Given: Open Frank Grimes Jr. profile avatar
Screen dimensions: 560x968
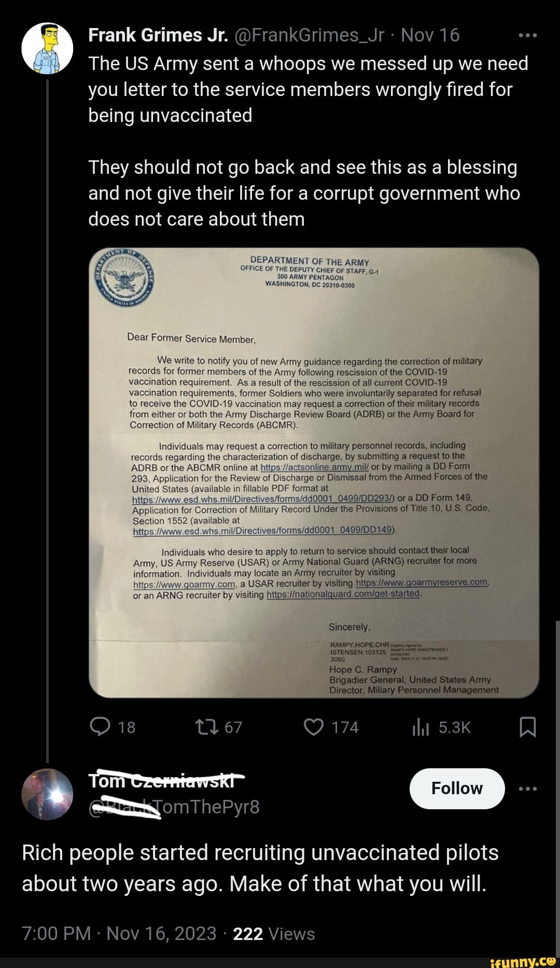Looking at the screenshot, I should [x=47, y=48].
